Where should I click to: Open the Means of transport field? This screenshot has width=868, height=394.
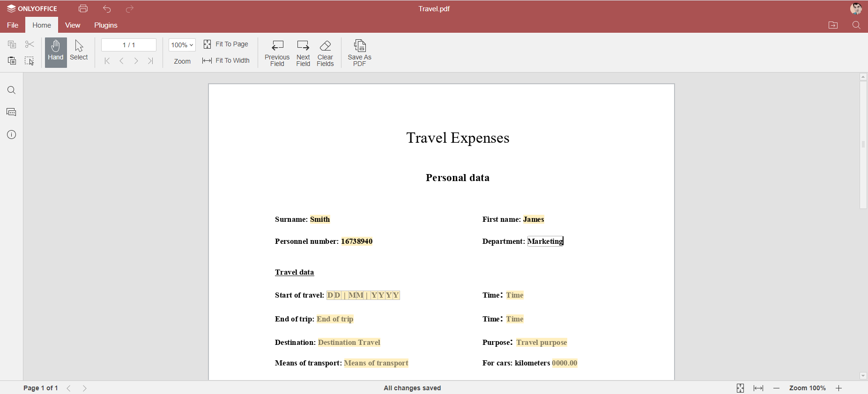376,363
